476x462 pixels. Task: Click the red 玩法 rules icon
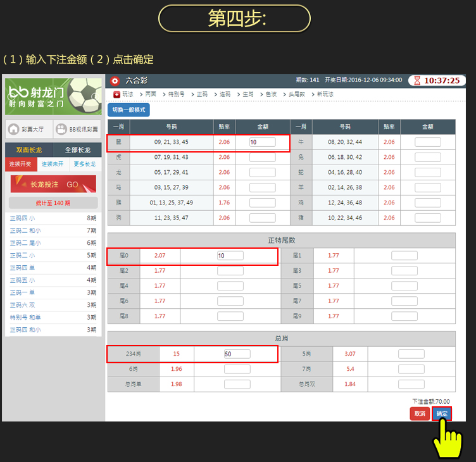(x=116, y=94)
